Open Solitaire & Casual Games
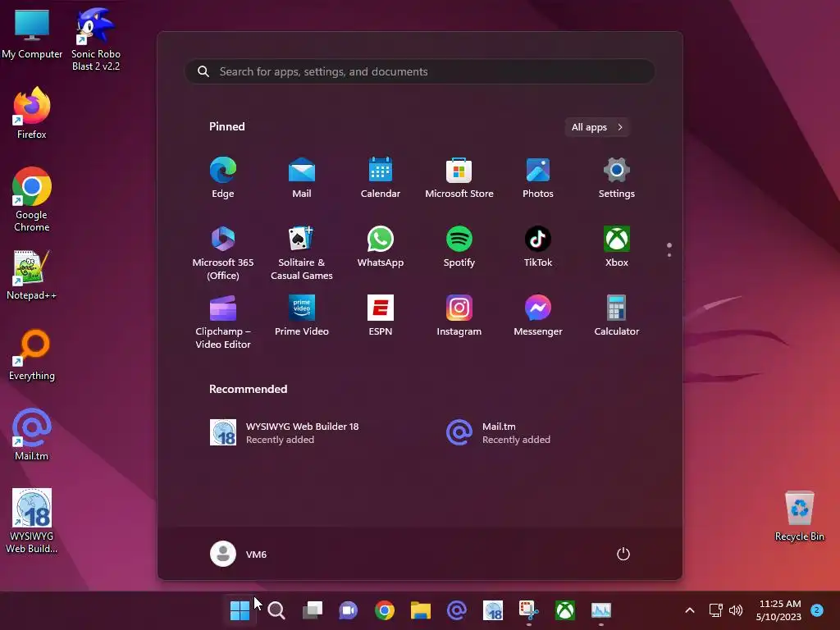 (302, 253)
